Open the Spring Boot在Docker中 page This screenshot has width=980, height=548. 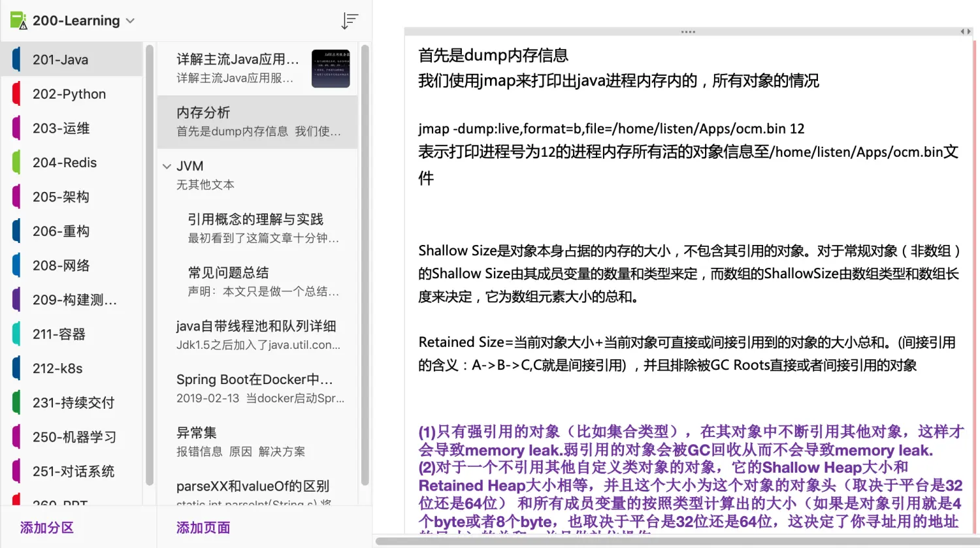[257, 389]
